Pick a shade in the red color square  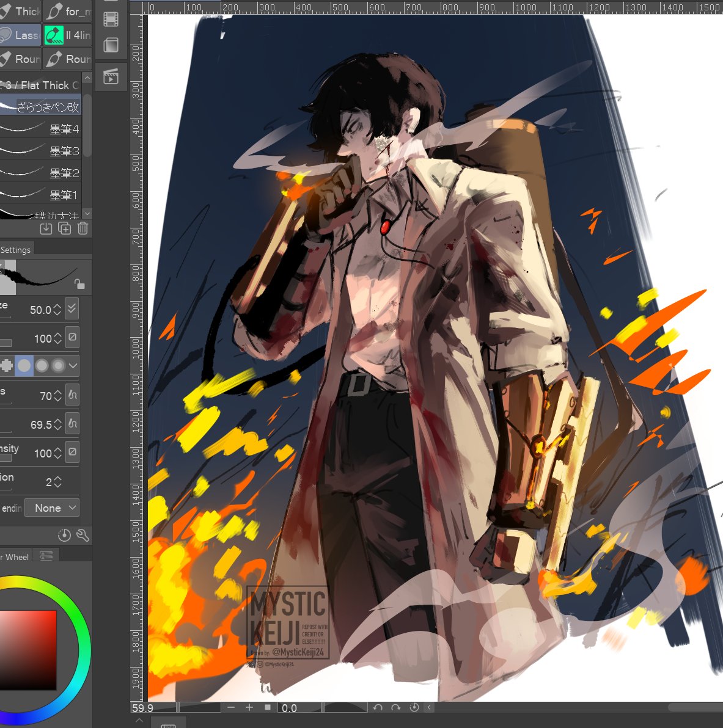click(28, 650)
